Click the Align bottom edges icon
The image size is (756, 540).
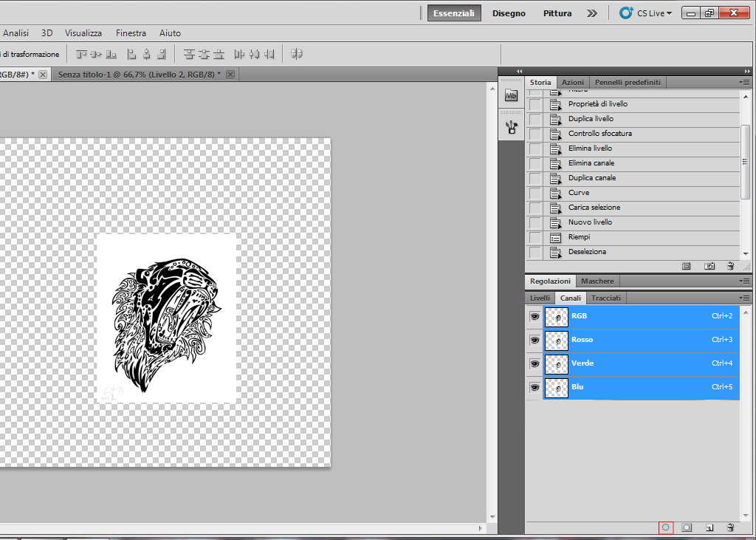pos(111,54)
